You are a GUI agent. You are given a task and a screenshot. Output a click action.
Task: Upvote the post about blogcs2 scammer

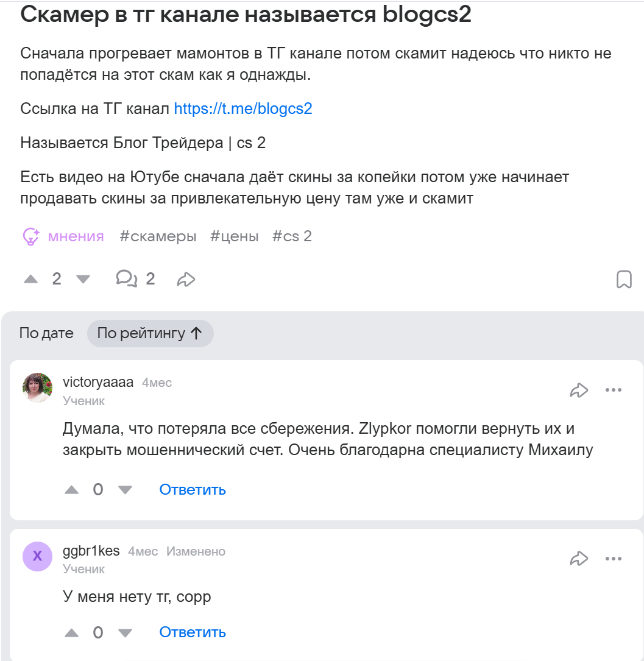coord(32,278)
